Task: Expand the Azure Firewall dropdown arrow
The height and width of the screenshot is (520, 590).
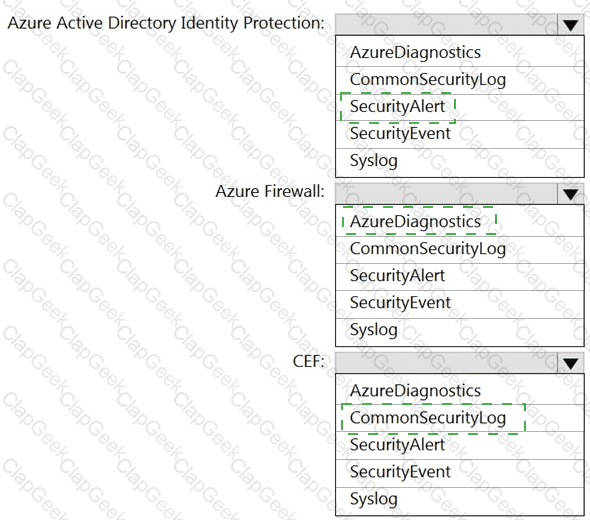Action: point(570,194)
